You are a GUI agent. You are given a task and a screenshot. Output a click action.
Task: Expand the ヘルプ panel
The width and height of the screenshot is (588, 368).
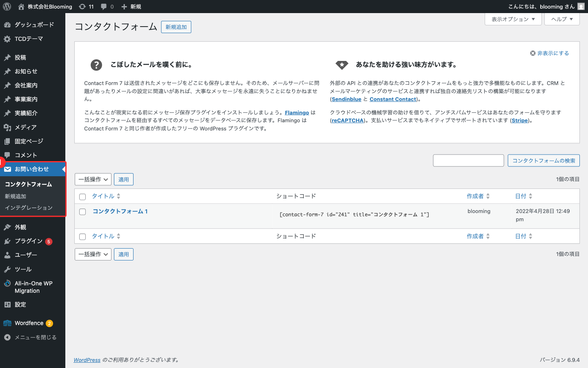[x=562, y=19]
